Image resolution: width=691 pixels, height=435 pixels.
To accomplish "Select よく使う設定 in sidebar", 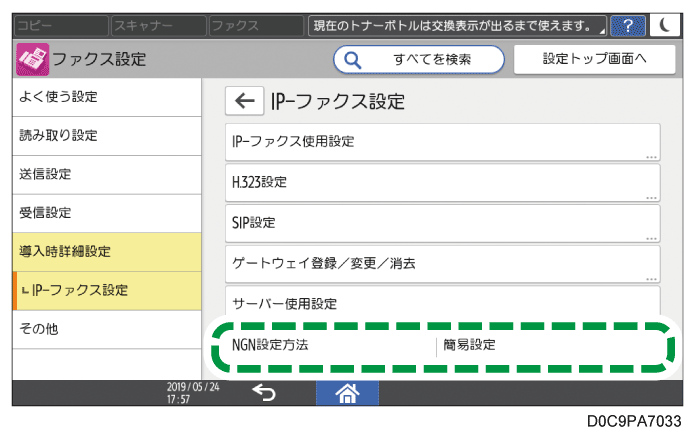I will tap(107, 97).
